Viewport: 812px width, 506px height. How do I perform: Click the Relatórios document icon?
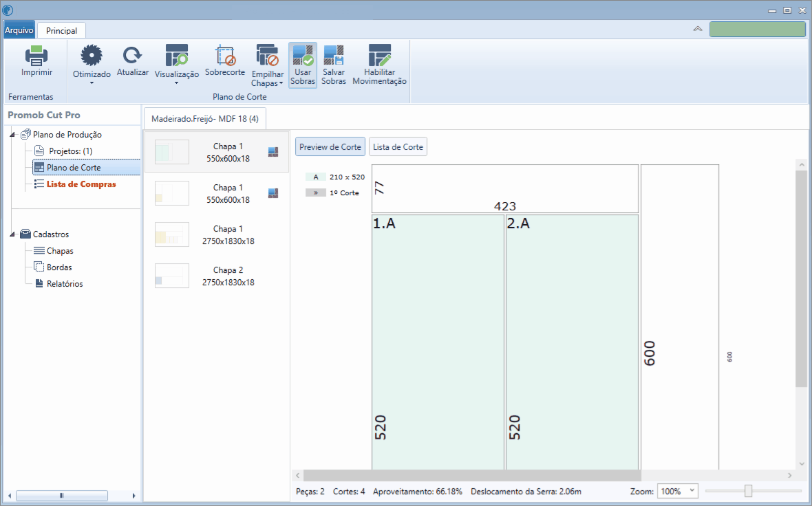click(x=39, y=283)
